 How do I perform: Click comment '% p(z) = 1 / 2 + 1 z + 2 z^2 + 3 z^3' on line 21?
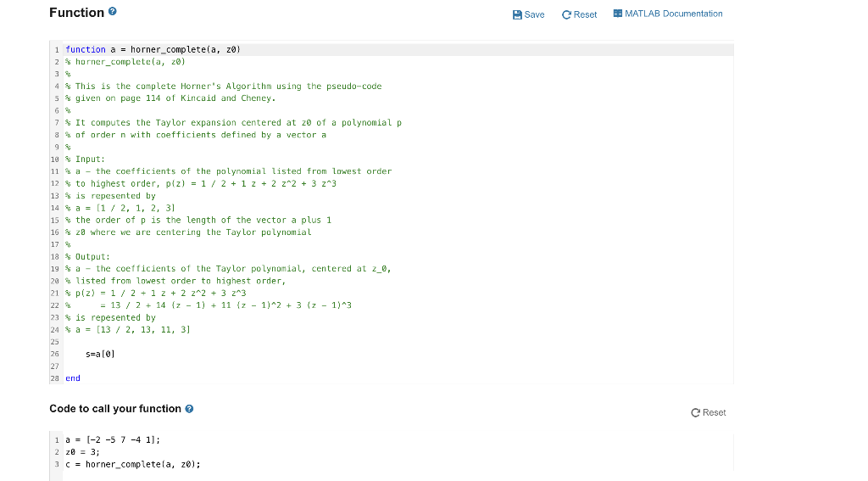point(156,294)
